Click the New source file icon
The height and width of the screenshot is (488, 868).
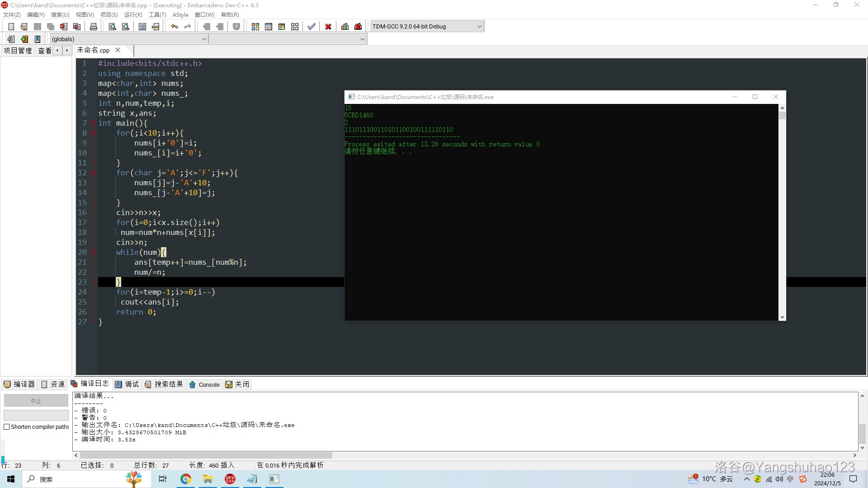tap(11, 27)
